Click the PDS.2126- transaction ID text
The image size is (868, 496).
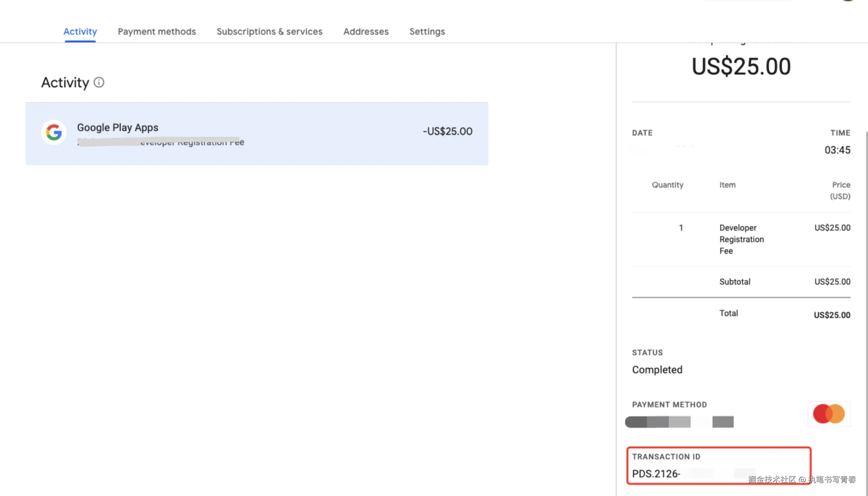(656, 474)
